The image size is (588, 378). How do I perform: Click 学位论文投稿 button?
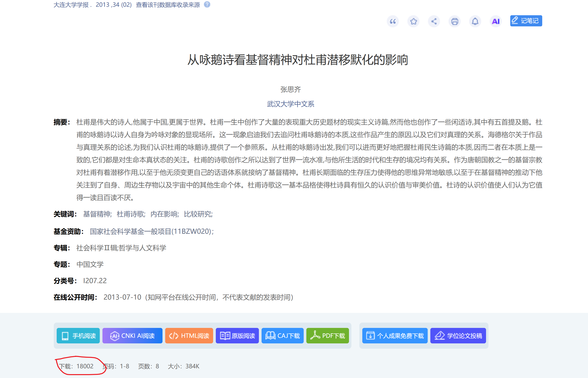click(x=458, y=336)
